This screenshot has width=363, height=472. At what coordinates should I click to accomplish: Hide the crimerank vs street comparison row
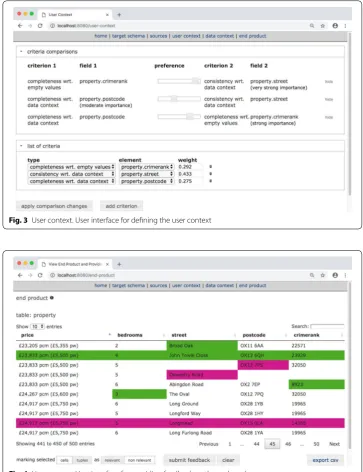(329, 82)
